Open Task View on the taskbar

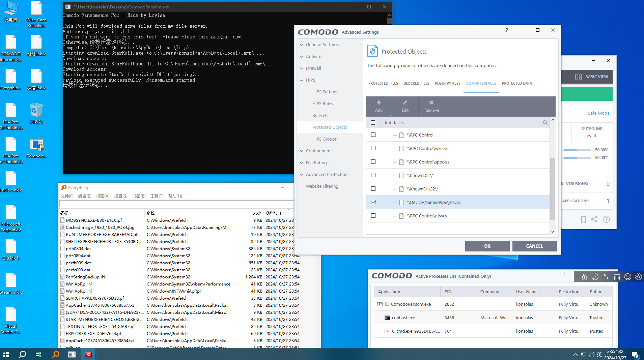click(x=38, y=354)
